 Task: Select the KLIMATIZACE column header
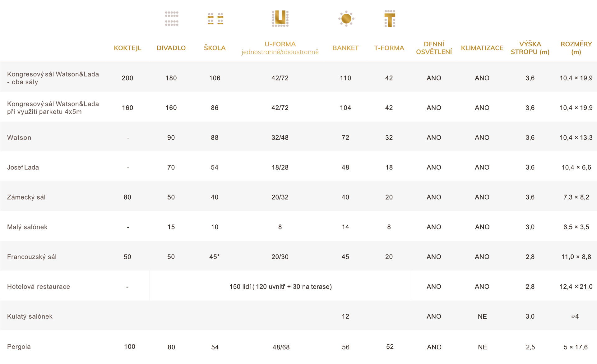tap(482, 48)
